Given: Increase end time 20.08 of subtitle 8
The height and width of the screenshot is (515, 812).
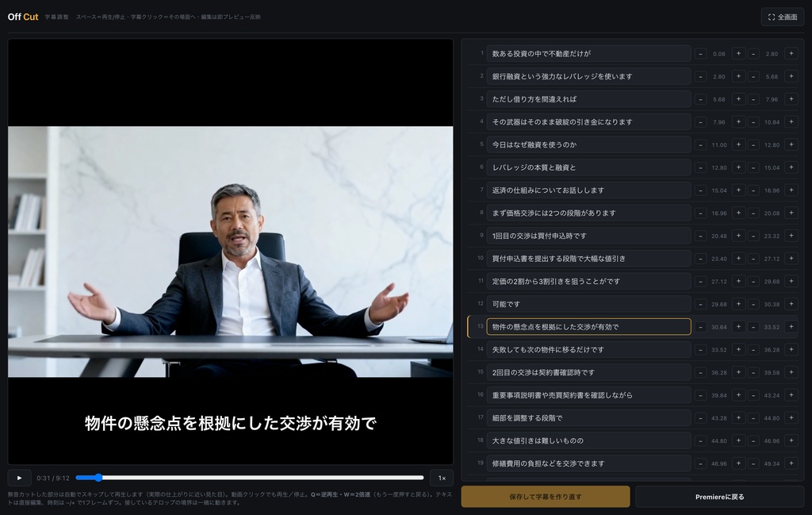Looking at the screenshot, I should (x=791, y=213).
